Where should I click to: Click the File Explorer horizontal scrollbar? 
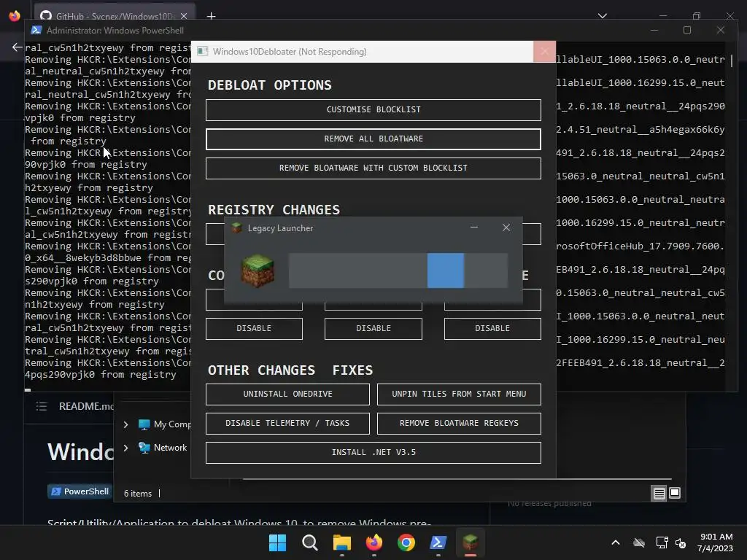(x=457, y=479)
